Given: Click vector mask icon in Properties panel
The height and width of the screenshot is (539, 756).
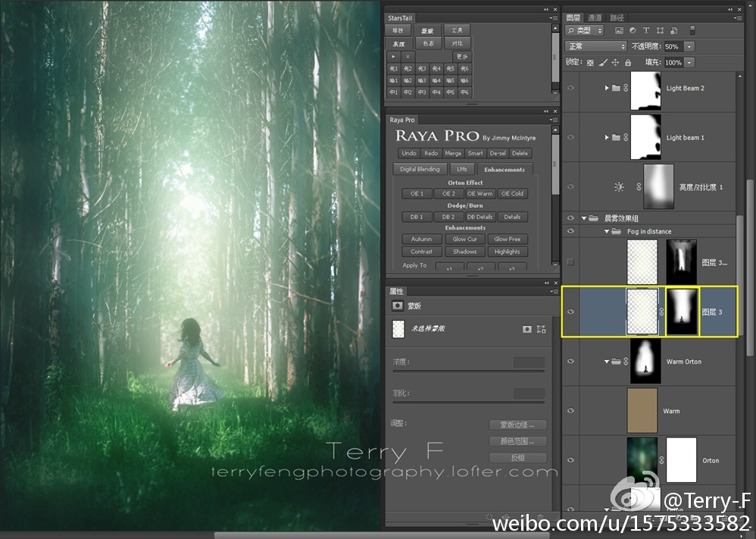Looking at the screenshot, I should point(541,329).
